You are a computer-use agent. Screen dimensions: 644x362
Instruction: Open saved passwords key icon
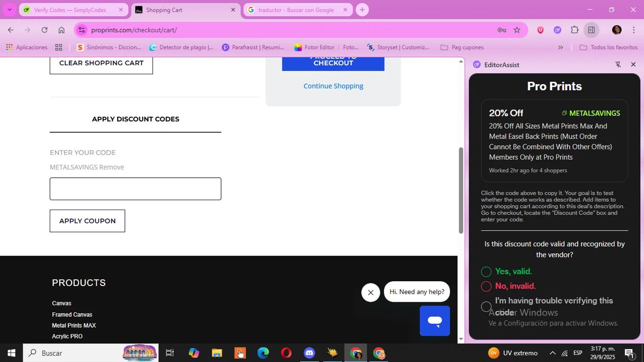click(x=501, y=30)
